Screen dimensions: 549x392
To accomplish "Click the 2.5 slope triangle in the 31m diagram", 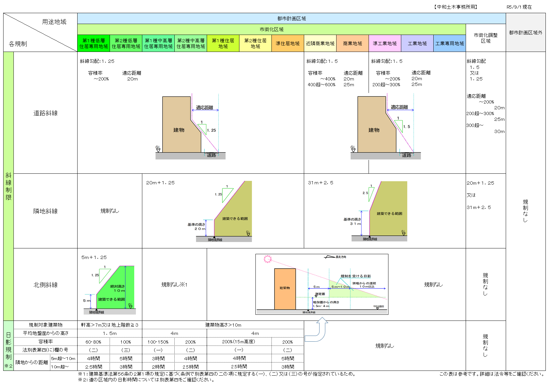I will (371, 193).
